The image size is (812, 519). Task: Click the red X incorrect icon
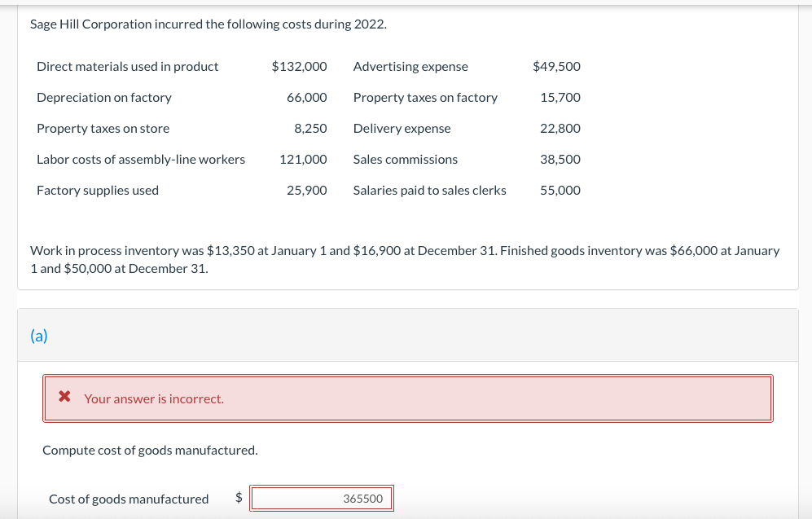pos(64,397)
